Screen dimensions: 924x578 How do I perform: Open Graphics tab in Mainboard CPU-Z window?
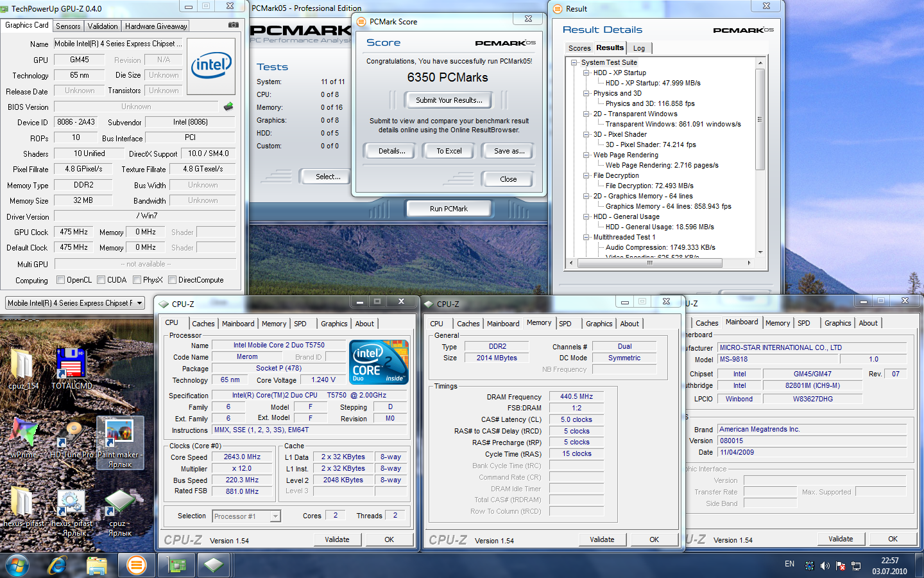(837, 323)
